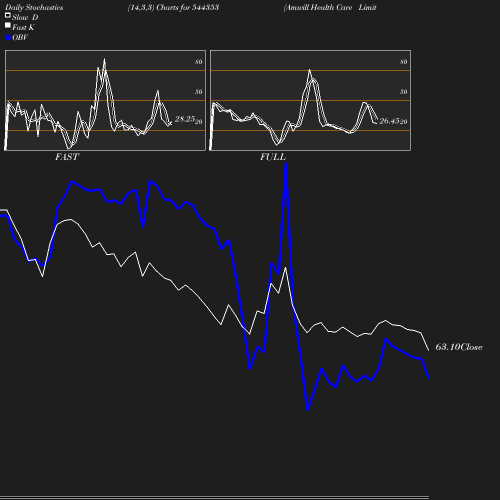Click the highest peak of the FAST stochastic
This screenshot has width=500, height=500.
point(104,60)
